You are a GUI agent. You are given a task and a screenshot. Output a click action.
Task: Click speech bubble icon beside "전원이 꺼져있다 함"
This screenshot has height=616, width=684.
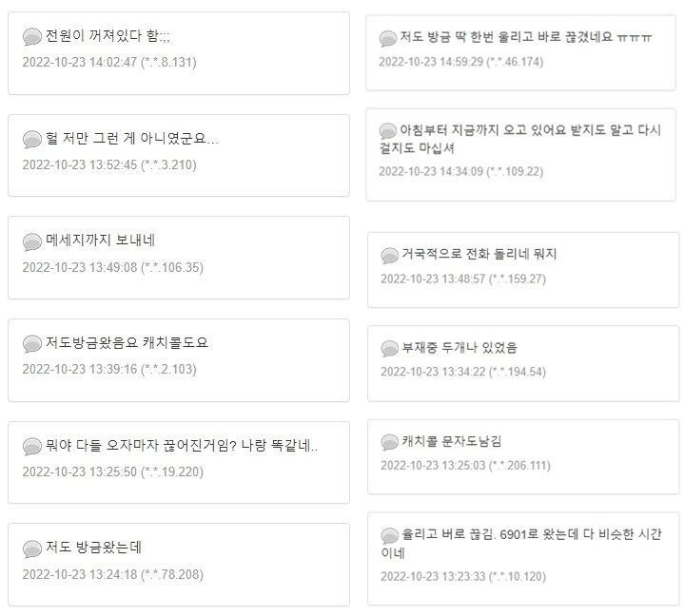coord(32,37)
